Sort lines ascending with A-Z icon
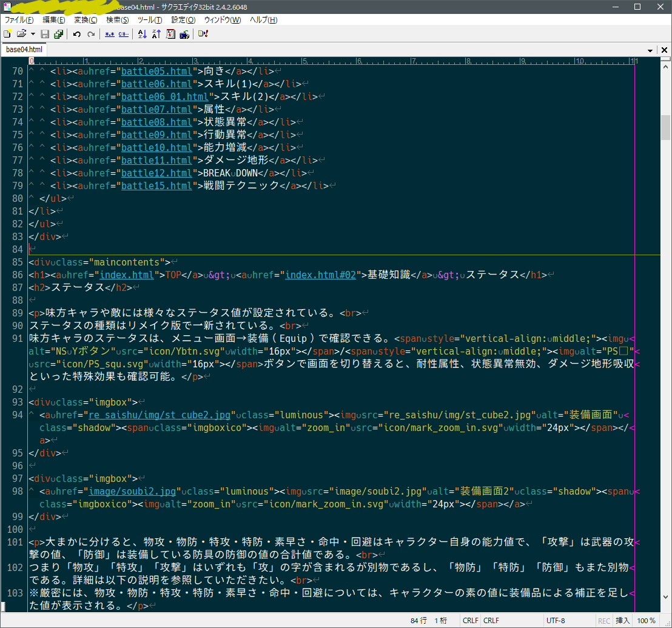This screenshot has width=672, height=628. [142, 34]
